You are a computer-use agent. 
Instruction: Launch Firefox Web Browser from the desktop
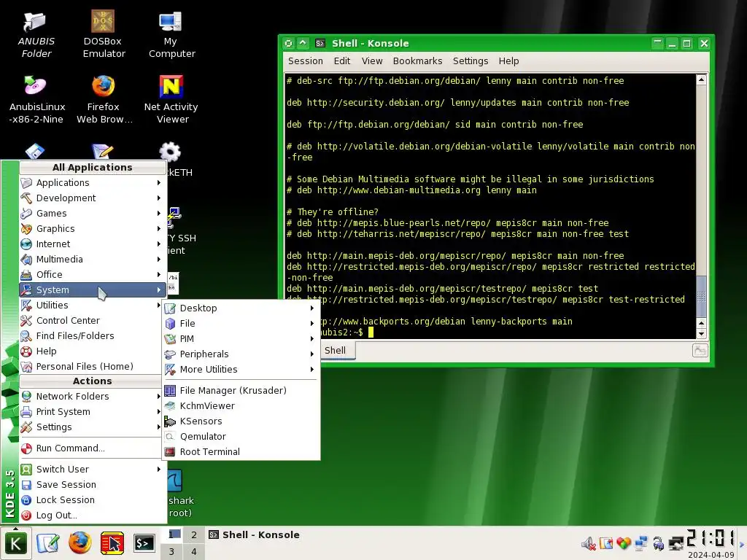[x=104, y=99]
